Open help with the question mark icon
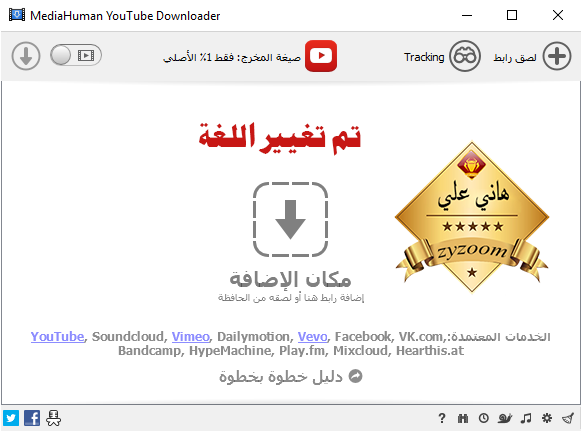Screen dimensions: 582x432 pos(441,418)
